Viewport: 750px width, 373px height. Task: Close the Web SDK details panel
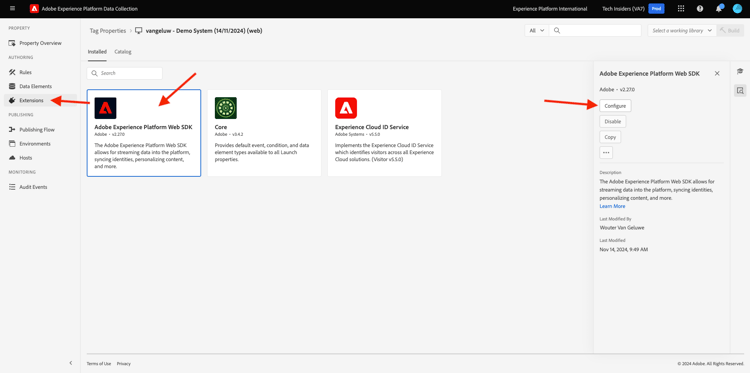pyautogui.click(x=717, y=73)
